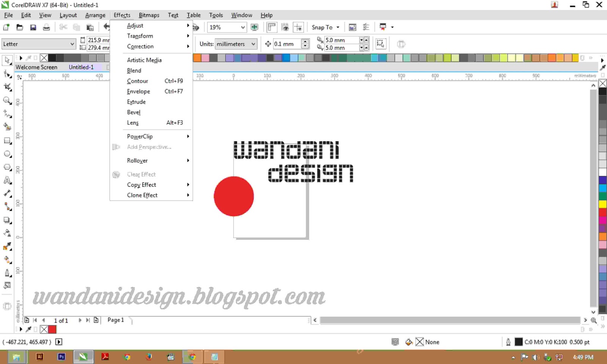
Task: Choose Envelope effect
Action: pos(151,91)
